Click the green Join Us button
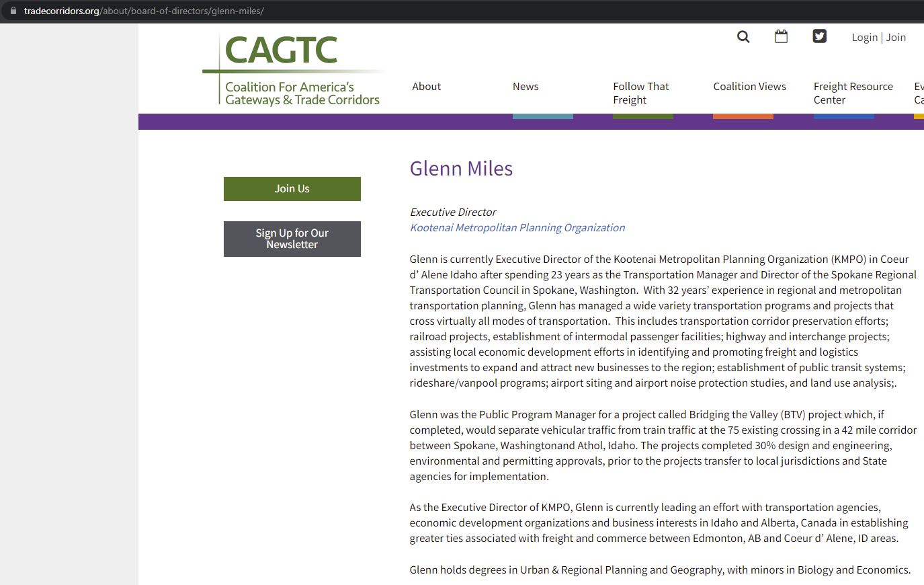This screenshot has width=924, height=585. pos(292,189)
